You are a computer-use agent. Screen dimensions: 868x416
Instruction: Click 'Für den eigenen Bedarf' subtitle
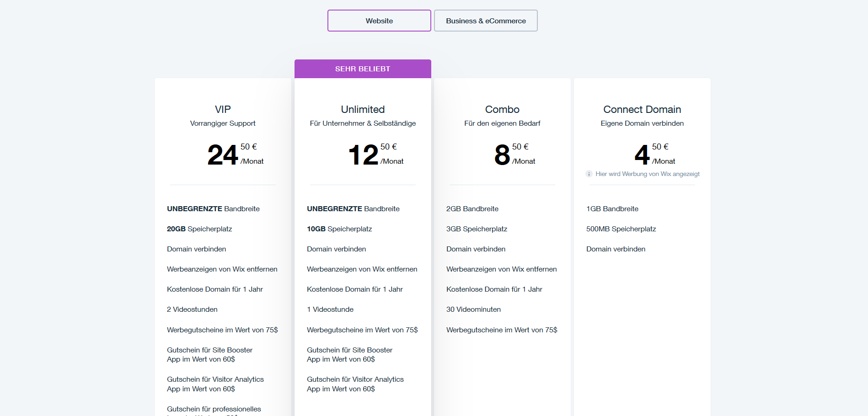(x=502, y=123)
